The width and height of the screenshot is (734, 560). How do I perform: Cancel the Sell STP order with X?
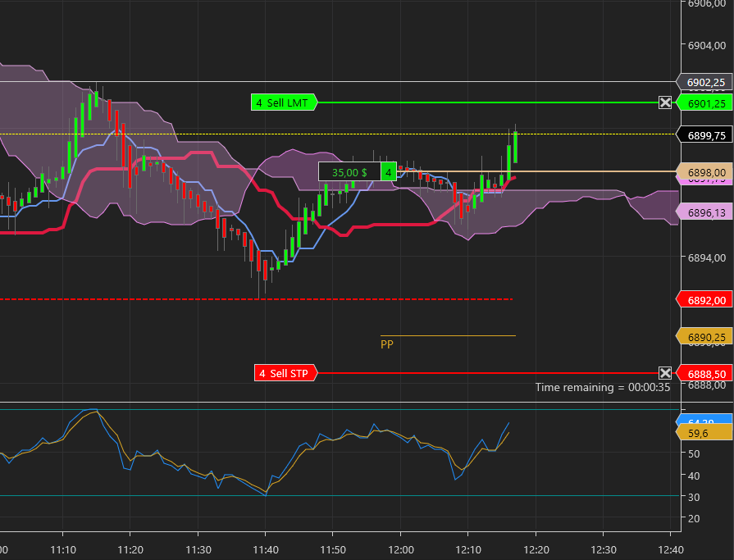(665, 373)
